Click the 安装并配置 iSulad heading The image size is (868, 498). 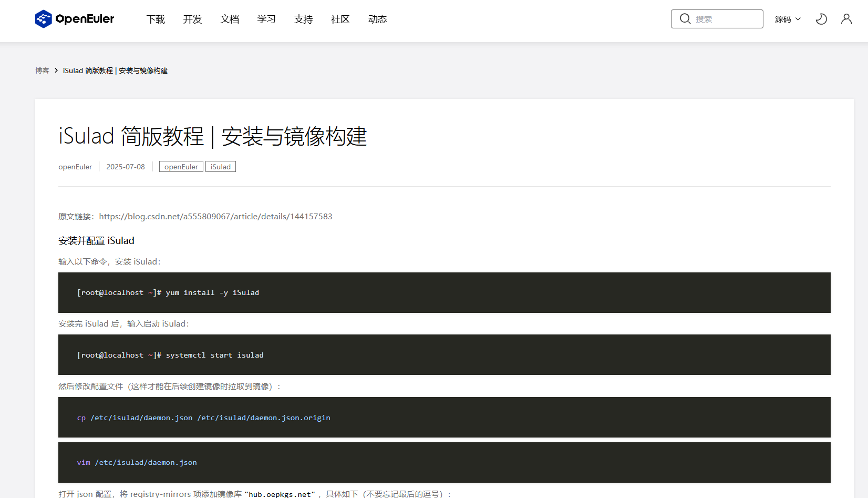pyautogui.click(x=96, y=240)
